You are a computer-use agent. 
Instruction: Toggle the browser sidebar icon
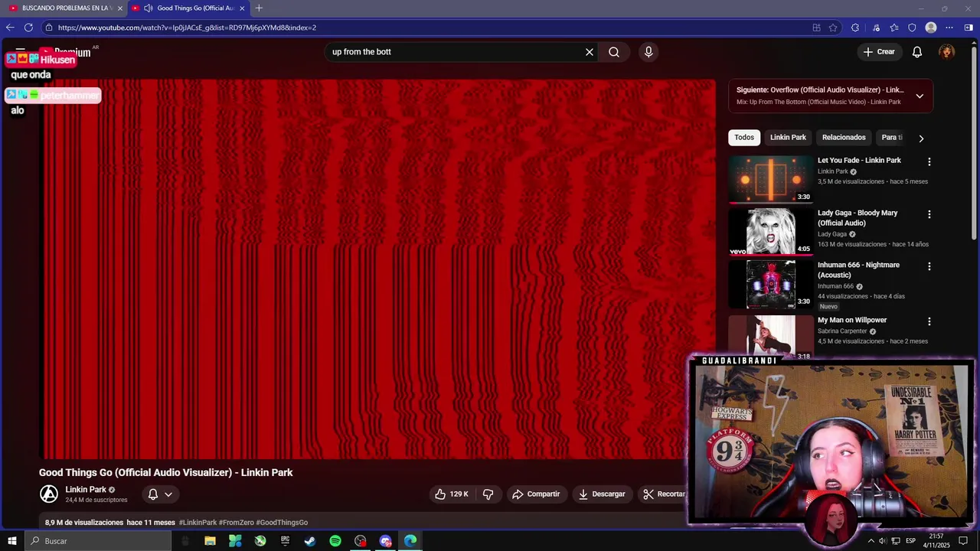969,28
